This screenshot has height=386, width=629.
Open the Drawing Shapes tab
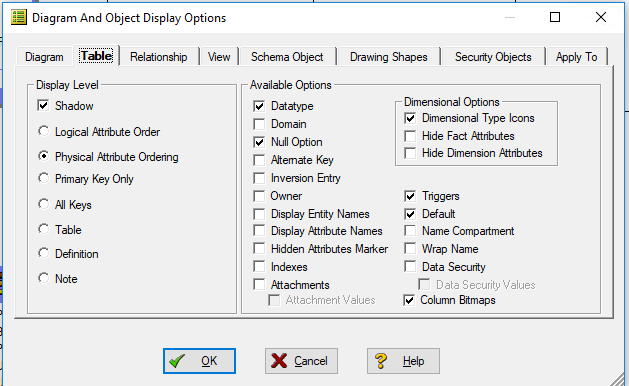(x=389, y=57)
